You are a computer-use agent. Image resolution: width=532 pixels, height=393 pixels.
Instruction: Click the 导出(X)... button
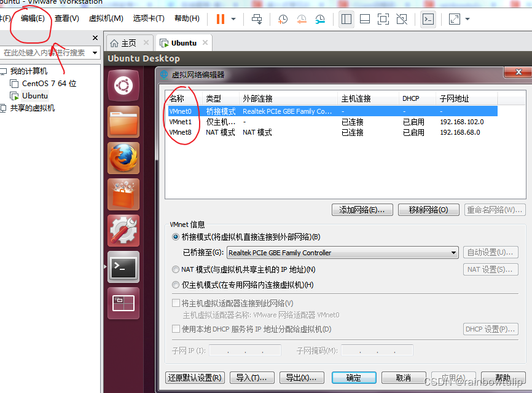point(302,378)
